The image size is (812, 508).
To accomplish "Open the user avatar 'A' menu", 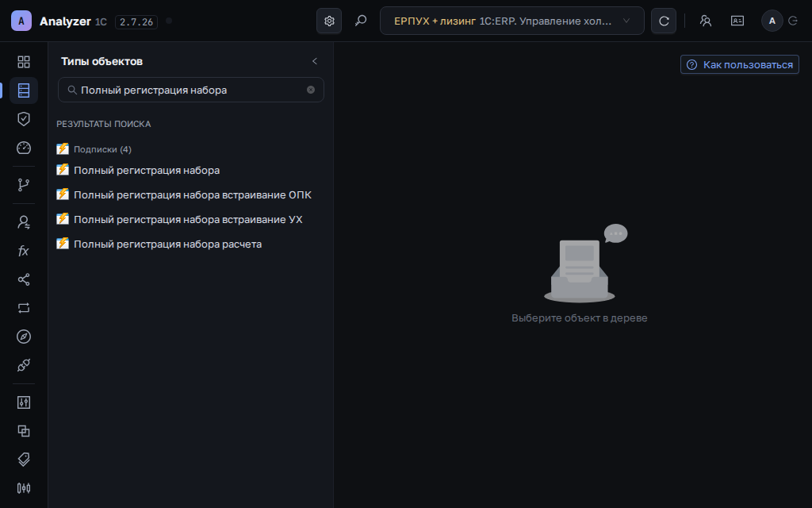I will coord(772,21).
